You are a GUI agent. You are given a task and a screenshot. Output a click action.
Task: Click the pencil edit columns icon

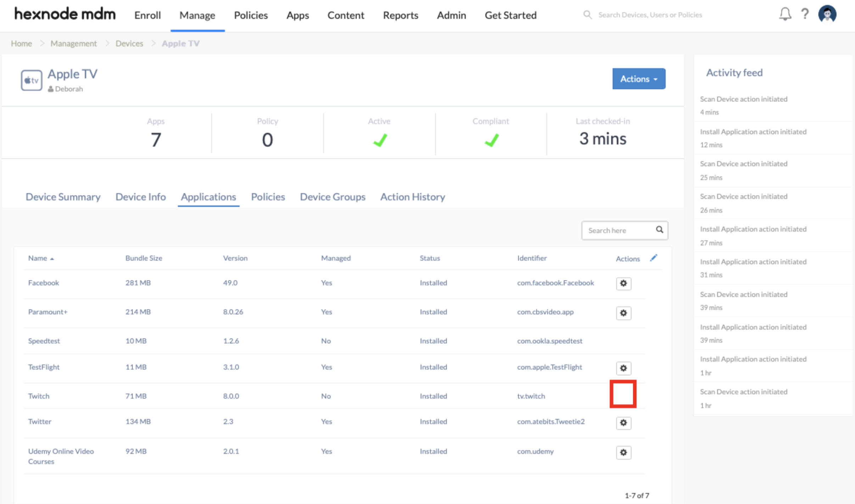coord(654,258)
